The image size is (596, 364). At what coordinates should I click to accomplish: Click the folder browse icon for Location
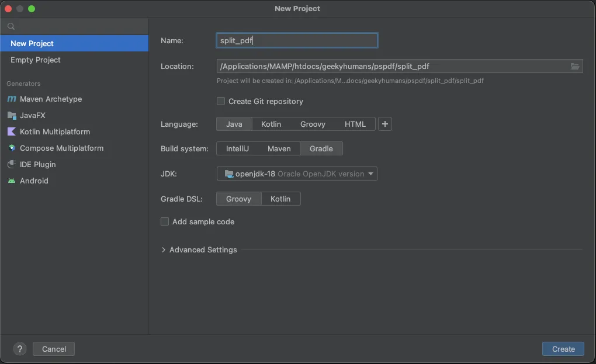[x=575, y=66]
